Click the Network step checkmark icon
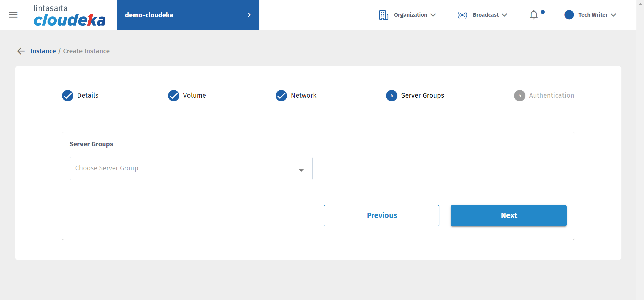The width and height of the screenshot is (644, 300). (281, 96)
